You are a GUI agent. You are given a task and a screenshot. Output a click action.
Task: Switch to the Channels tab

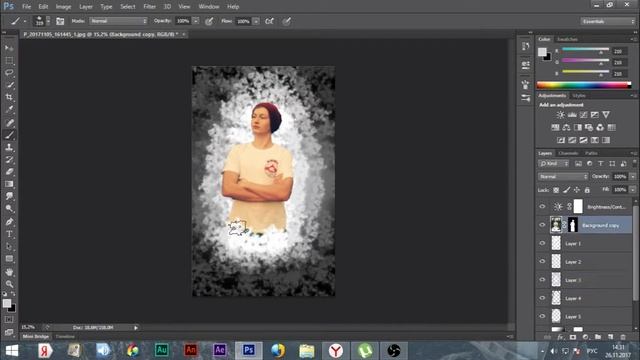click(568, 153)
